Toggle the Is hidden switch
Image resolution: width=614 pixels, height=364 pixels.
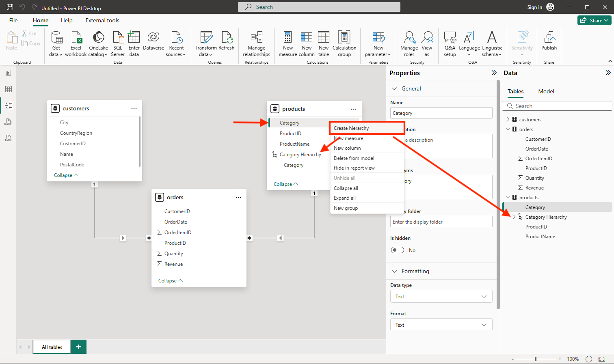(x=398, y=250)
